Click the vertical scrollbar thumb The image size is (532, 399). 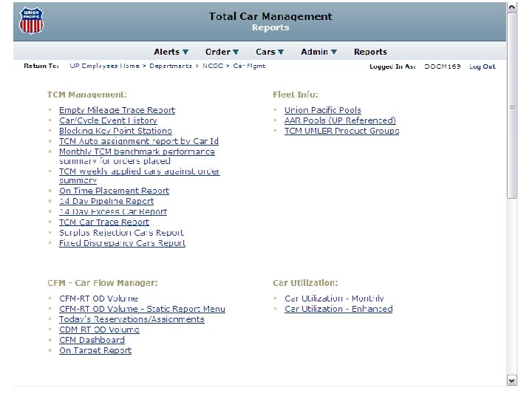tap(512, 106)
